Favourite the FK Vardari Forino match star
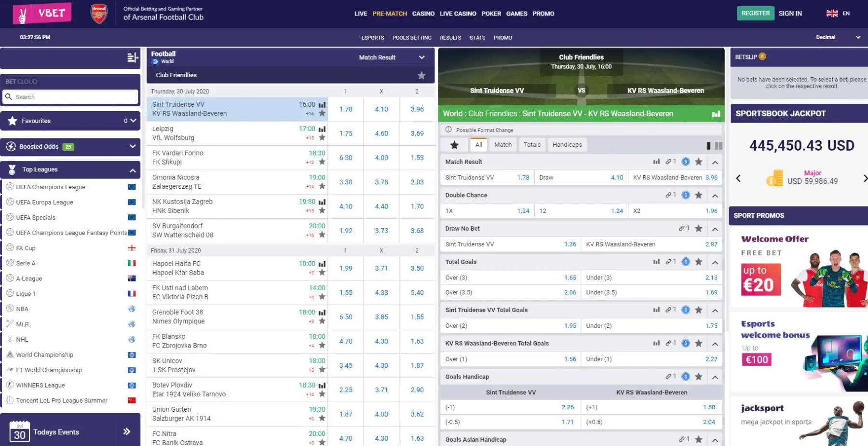Image resolution: width=868 pixels, height=446 pixels. (322, 162)
